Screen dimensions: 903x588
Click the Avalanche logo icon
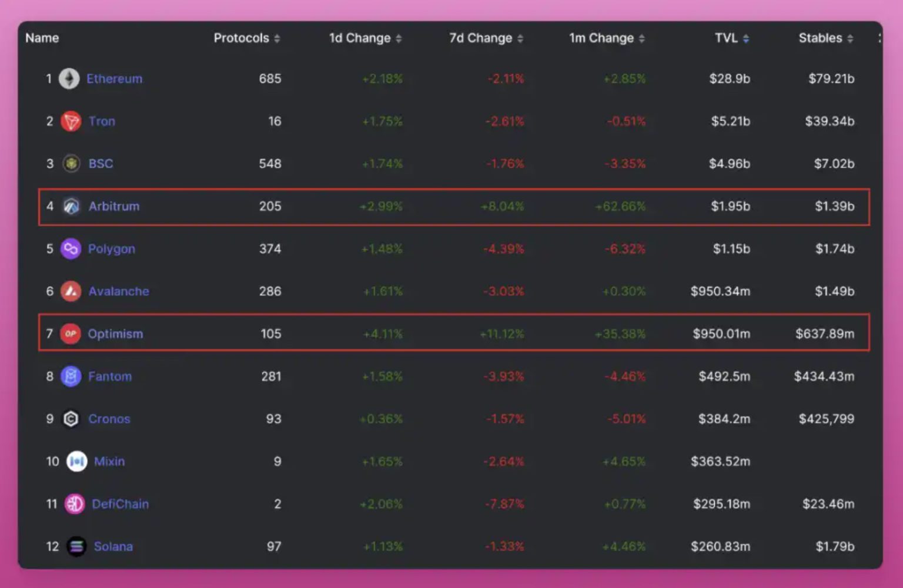click(x=70, y=291)
